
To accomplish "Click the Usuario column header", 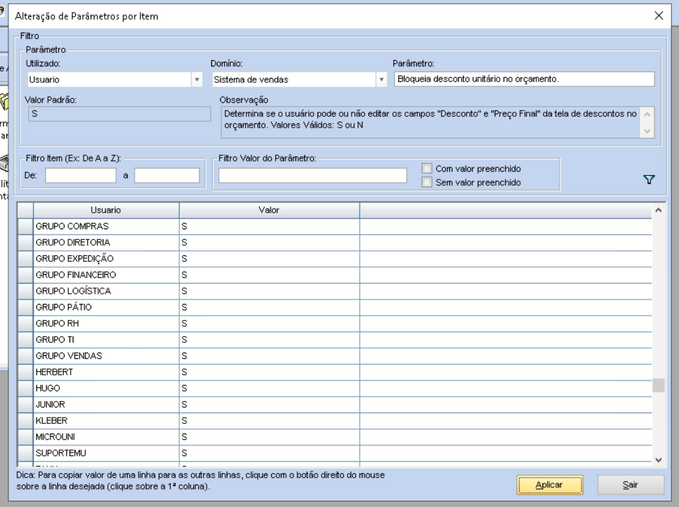I will [106, 210].
